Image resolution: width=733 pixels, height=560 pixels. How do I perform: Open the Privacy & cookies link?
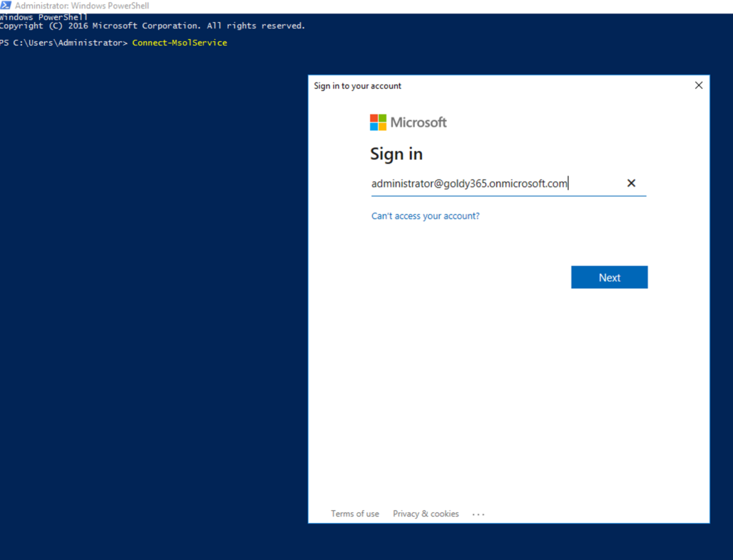pos(426,514)
